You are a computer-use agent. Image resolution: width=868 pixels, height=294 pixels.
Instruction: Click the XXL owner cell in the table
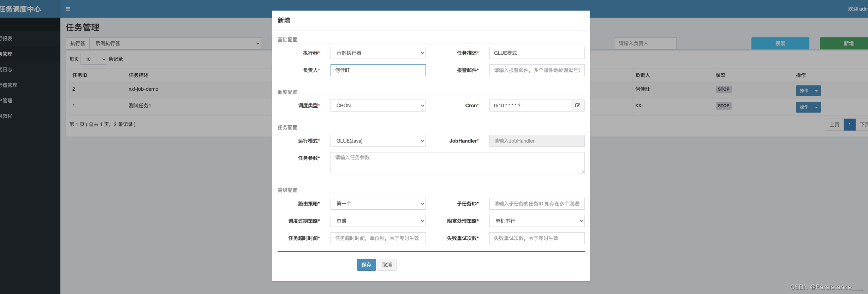click(x=640, y=106)
